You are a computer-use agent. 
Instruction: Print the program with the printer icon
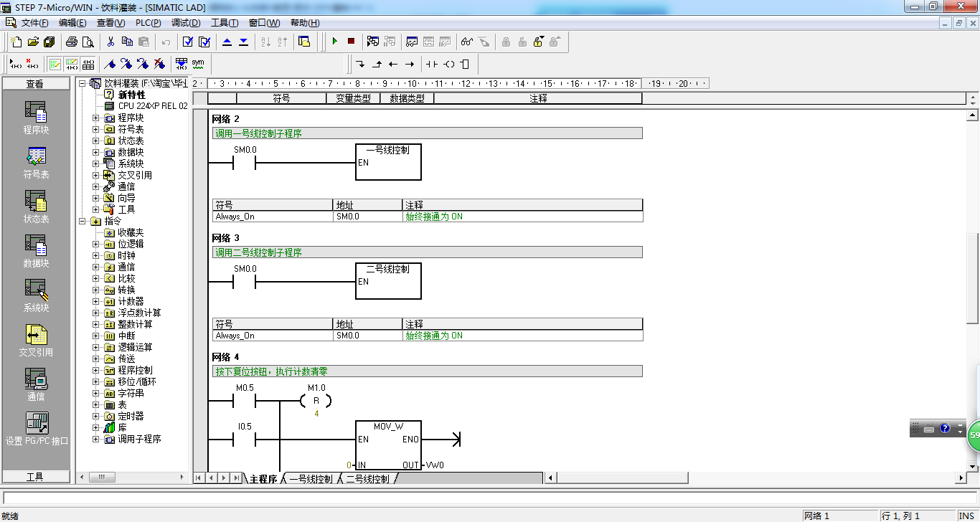(x=72, y=42)
